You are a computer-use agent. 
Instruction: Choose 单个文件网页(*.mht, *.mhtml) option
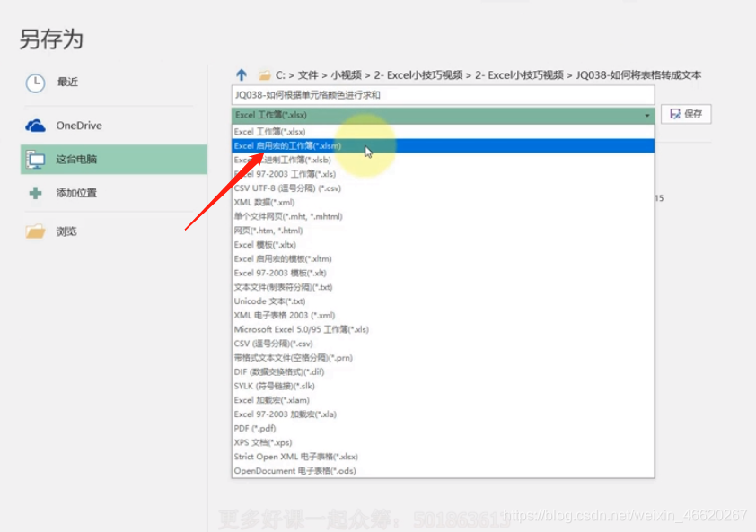[443, 216]
